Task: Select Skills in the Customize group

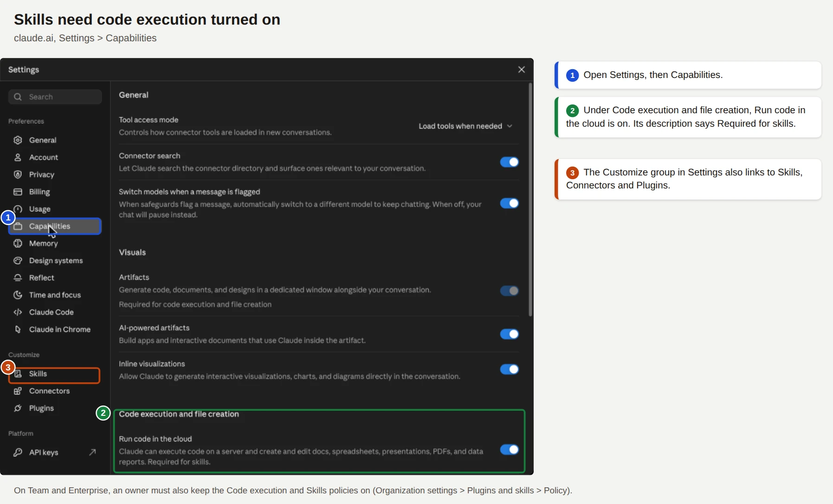Action: tap(54, 374)
